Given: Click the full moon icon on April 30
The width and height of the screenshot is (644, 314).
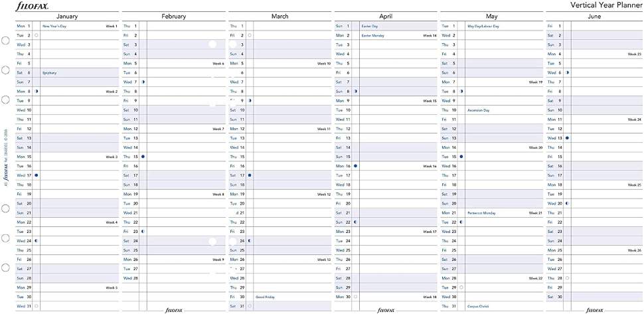Looking at the screenshot, I should (x=356, y=297).
